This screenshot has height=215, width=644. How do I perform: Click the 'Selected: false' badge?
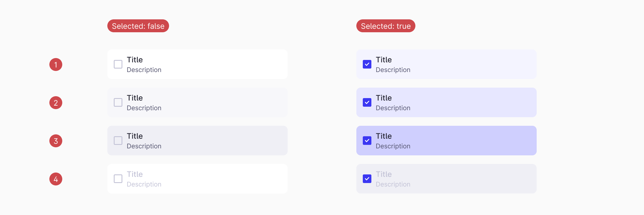[x=138, y=26]
